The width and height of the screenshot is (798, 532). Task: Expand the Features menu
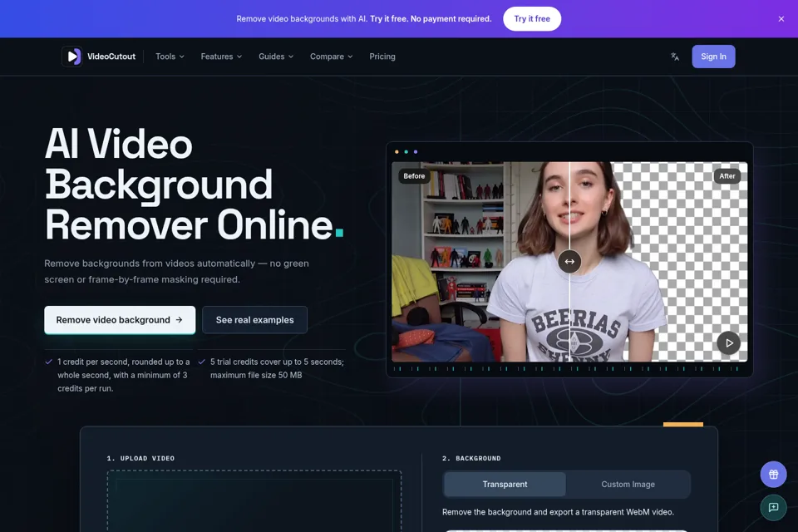tap(221, 57)
